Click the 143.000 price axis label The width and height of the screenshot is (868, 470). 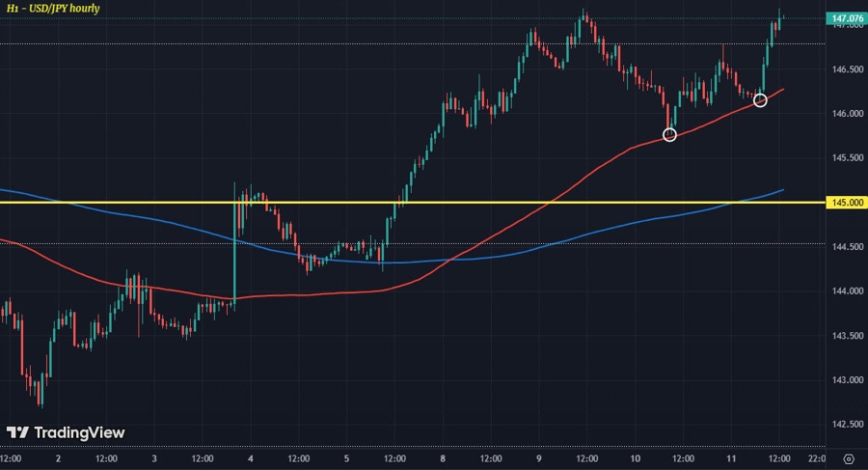point(848,379)
